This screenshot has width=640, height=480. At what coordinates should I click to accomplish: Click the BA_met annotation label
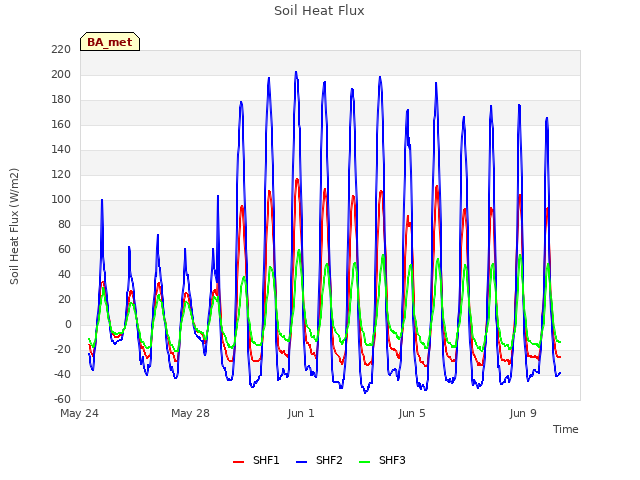tap(110, 42)
